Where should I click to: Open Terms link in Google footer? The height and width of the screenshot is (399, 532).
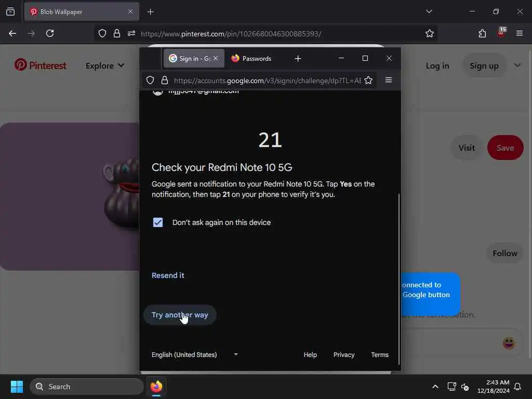click(380, 354)
